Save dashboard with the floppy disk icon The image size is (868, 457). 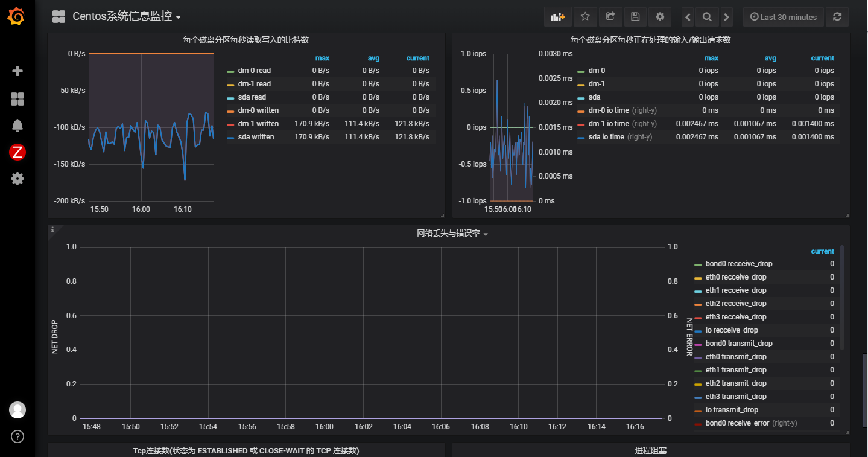[635, 17]
